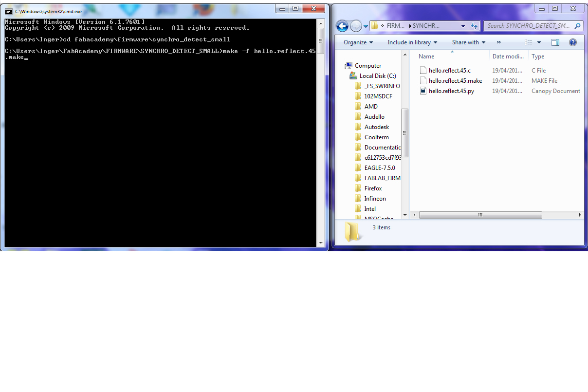Click the address bar folder icon

374,26
